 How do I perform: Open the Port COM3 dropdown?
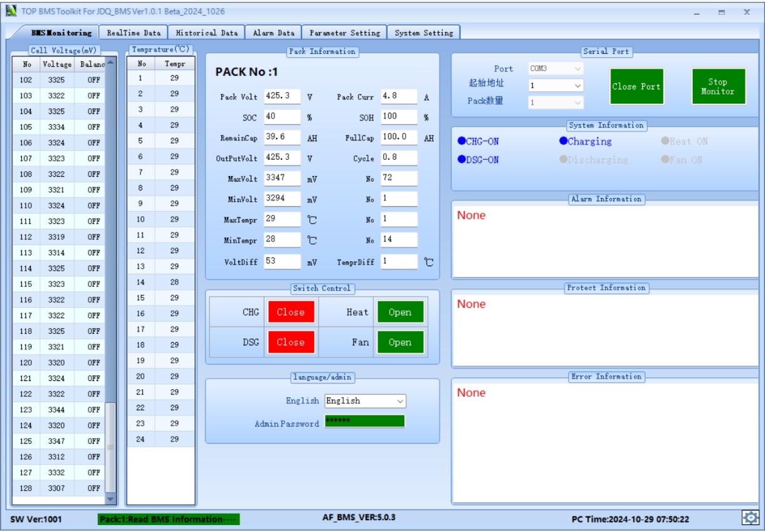(x=556, y=68)
